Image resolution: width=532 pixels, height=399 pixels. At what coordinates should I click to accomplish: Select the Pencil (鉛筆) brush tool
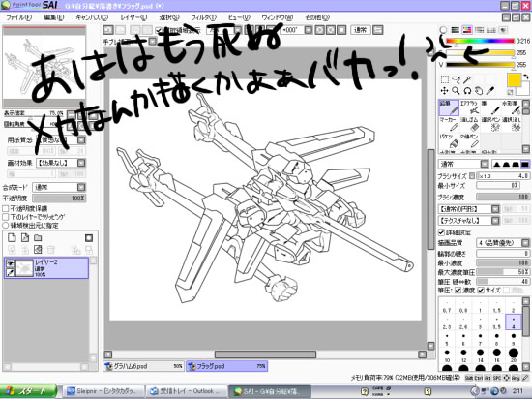point(449,107)
